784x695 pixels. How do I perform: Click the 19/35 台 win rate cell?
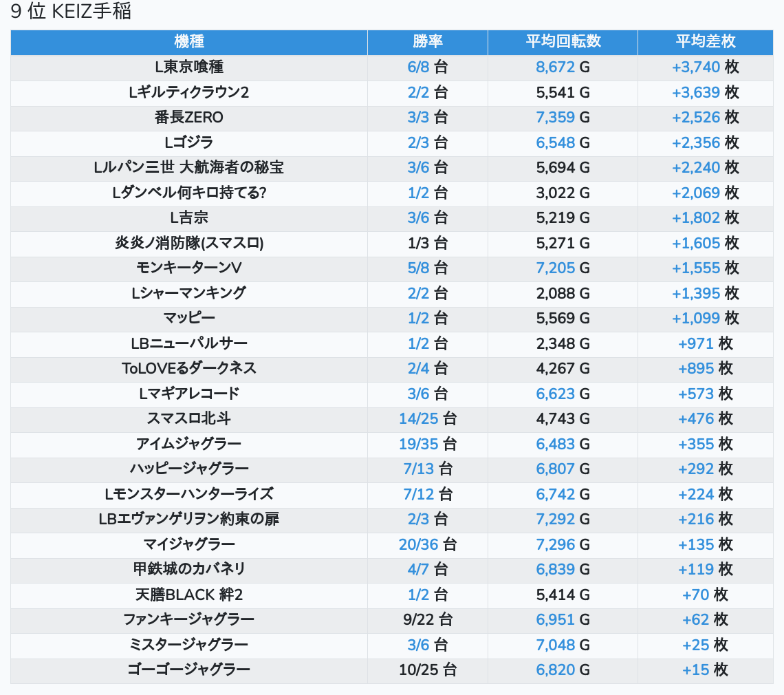click(x=428, y=445)
